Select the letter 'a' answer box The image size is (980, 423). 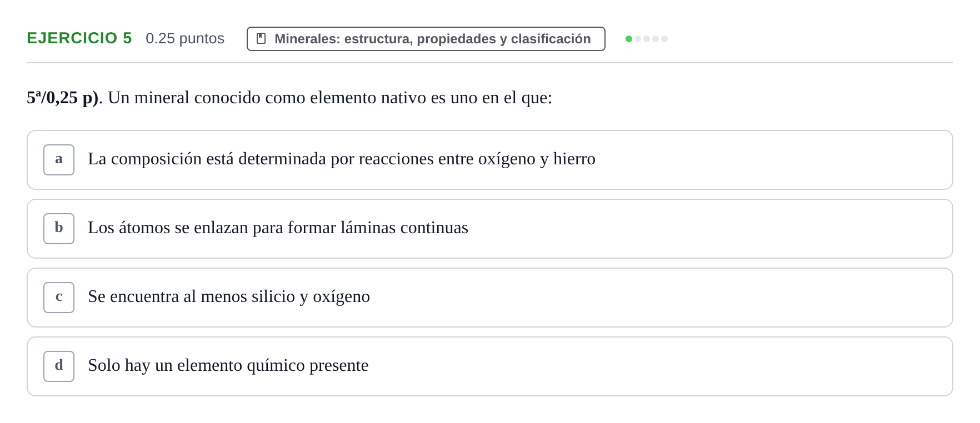pyautogui.click(x=59, y=160)
